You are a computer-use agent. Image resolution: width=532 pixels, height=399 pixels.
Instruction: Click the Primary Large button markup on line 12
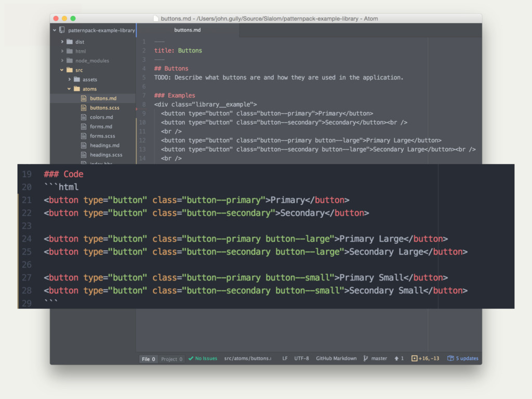301,140
